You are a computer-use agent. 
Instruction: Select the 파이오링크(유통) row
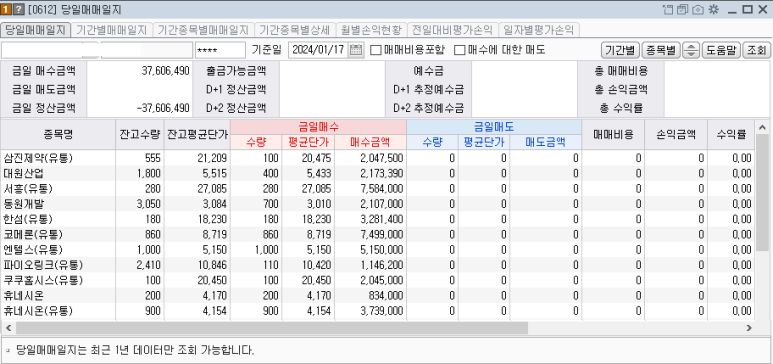pyautogui.click(x=378, y=265)
